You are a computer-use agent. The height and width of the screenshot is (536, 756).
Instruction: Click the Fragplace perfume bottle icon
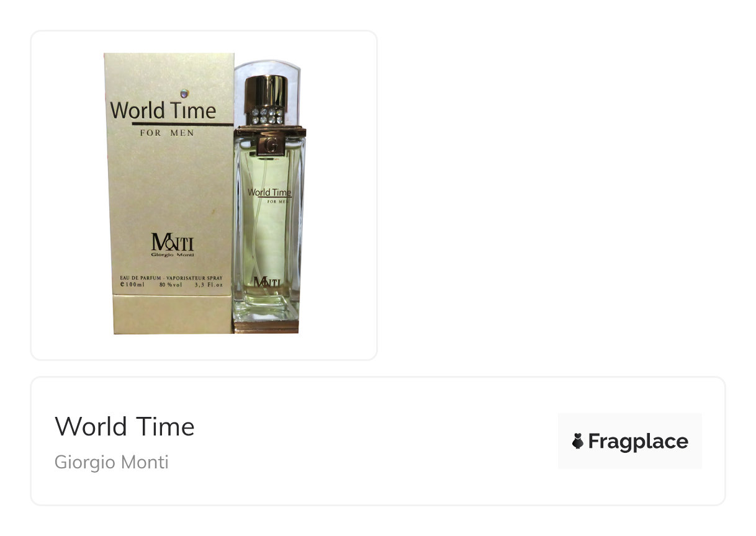pyautogui.click(x=578, y=442)
